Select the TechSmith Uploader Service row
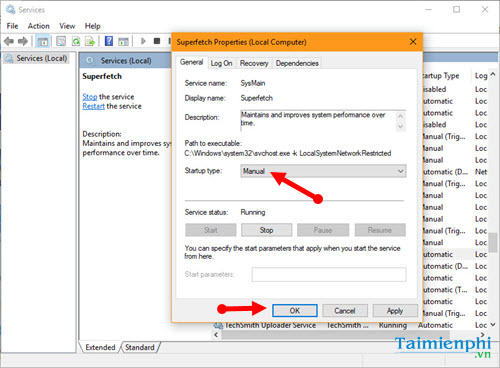 tap(350, 325)
